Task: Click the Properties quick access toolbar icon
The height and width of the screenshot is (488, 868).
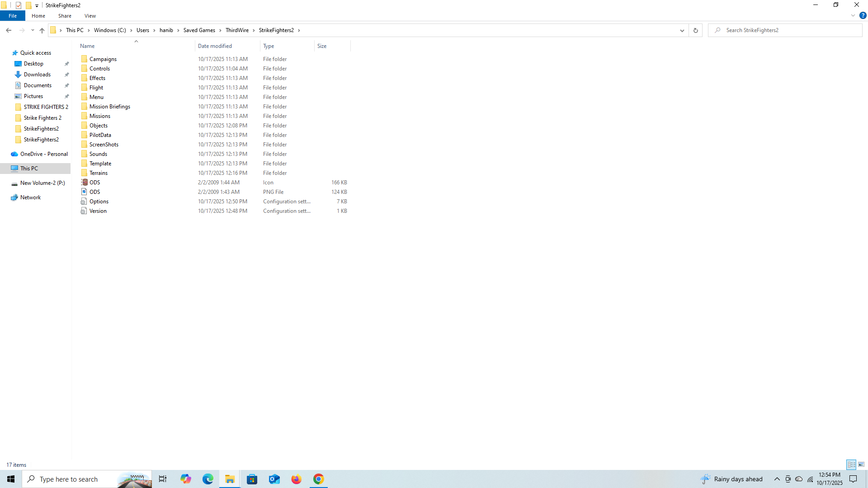Action: click(19, 5)
